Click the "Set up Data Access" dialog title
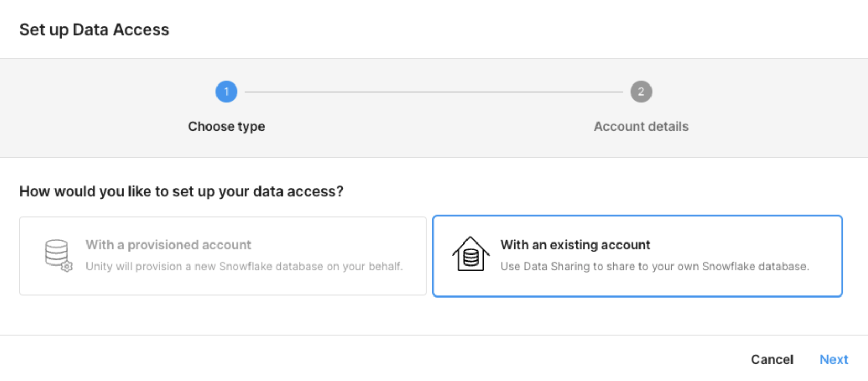 click(94, 30)
